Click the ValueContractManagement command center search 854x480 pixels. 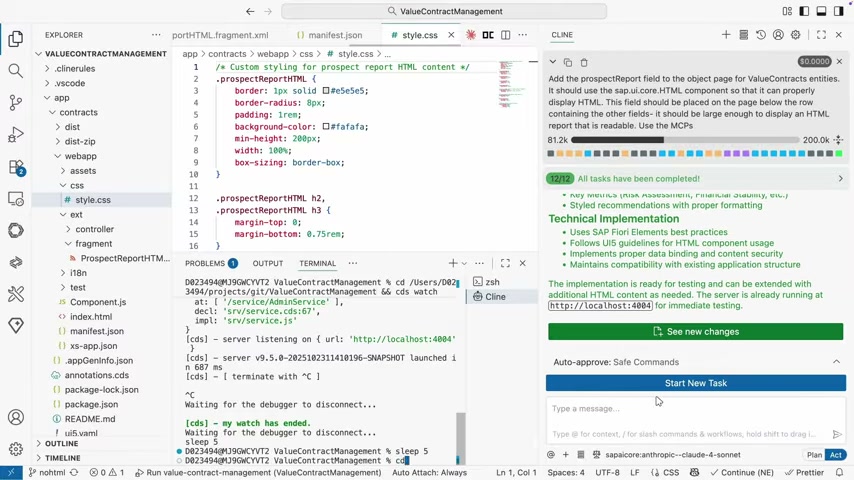click(x=444, y=11)
